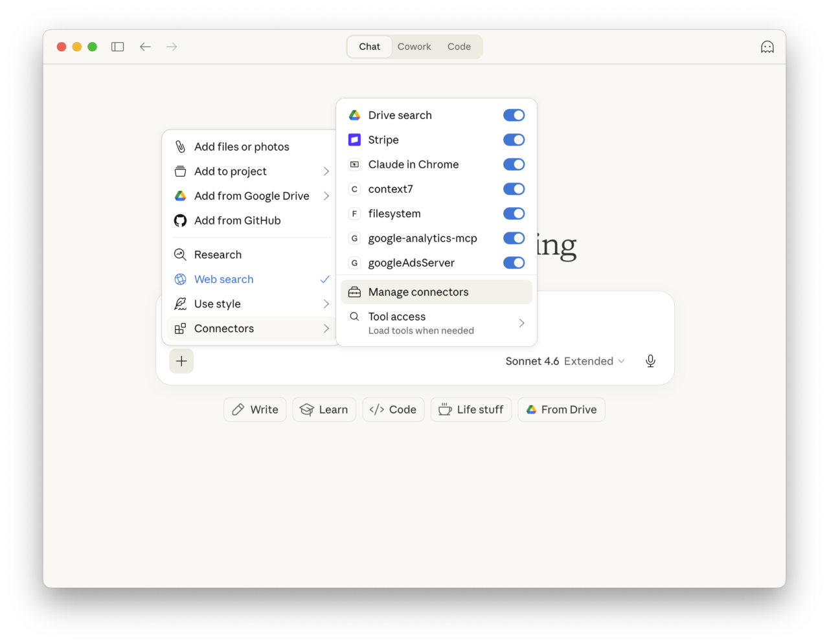Toggle the googleAdsServer connector
Viewport: 829px width, 644px height.
514,262
